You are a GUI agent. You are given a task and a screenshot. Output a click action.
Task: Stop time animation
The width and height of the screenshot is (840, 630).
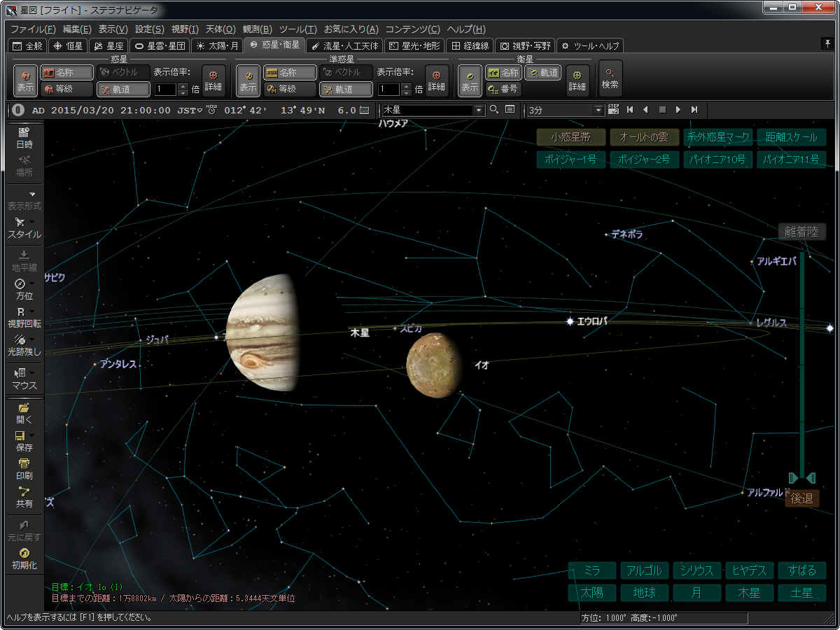pyautogui.click(x=661, y=110)
